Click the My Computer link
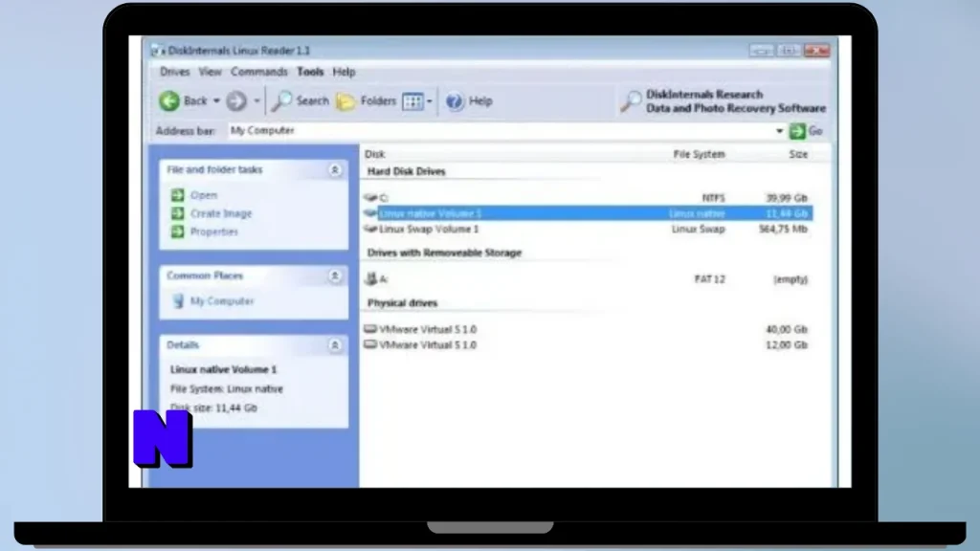980x551 pixels. point(222,301)
